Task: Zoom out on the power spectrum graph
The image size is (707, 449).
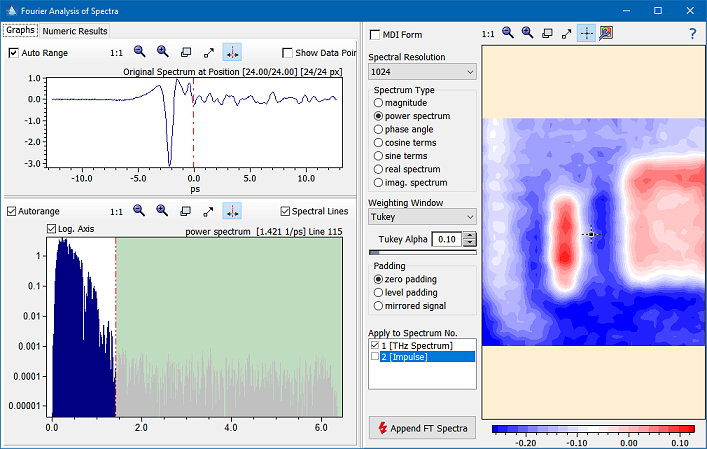Action: click(139, 211)
